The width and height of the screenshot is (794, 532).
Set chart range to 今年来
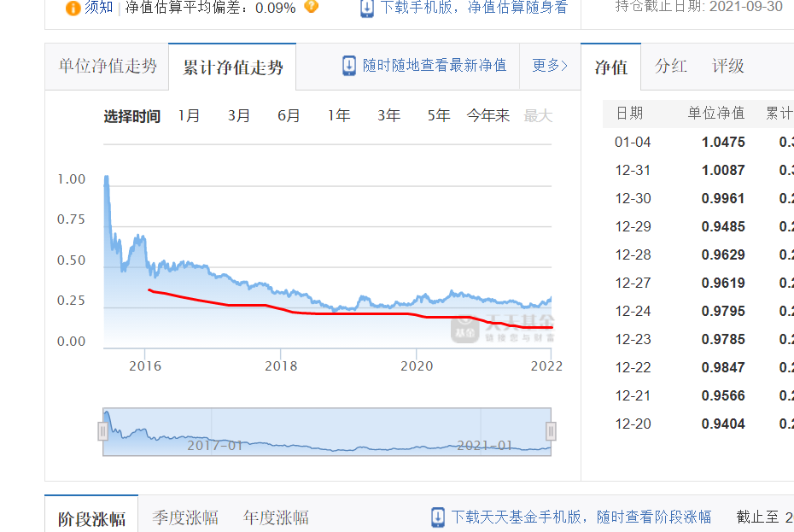pos(488,115)
